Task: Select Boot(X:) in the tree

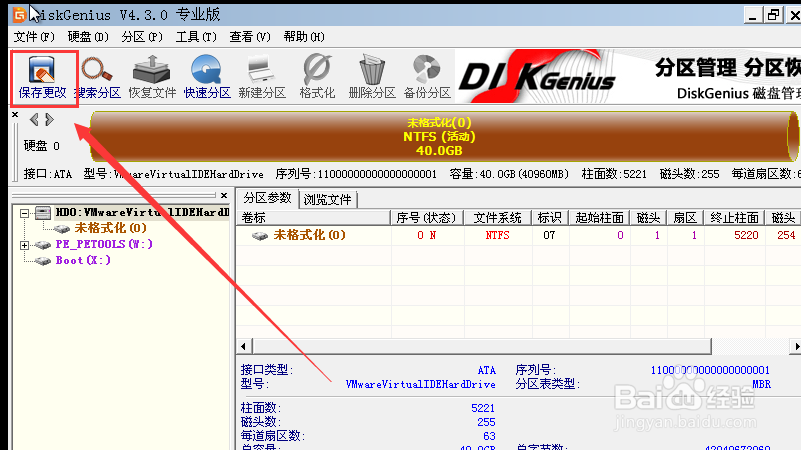Action: click(x=83, y=260)
